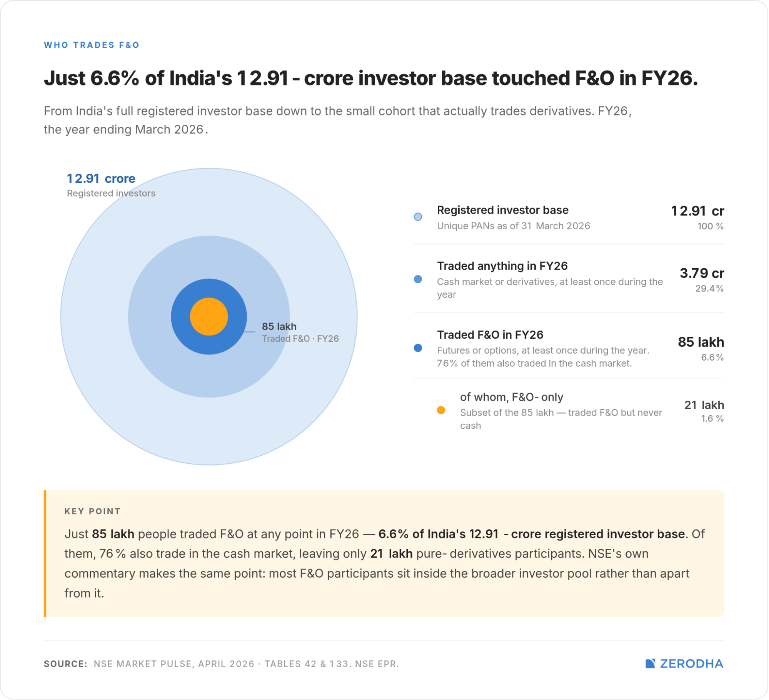Click the "Traded F&O in FY26" legend title
Viewport: 769px width, 700px height.
pyautogui.click(x=490, y=335)
